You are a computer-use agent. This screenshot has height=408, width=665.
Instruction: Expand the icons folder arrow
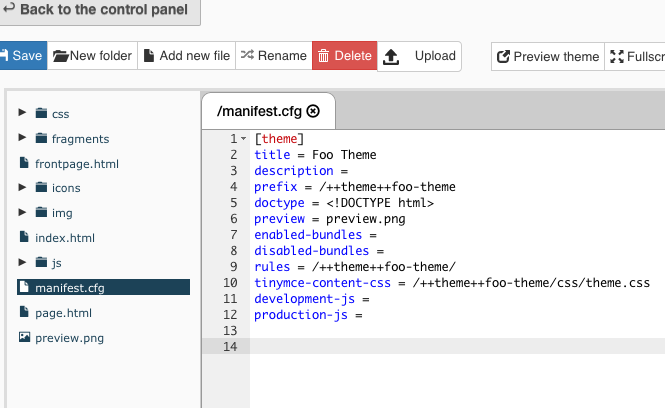point(22,187)
